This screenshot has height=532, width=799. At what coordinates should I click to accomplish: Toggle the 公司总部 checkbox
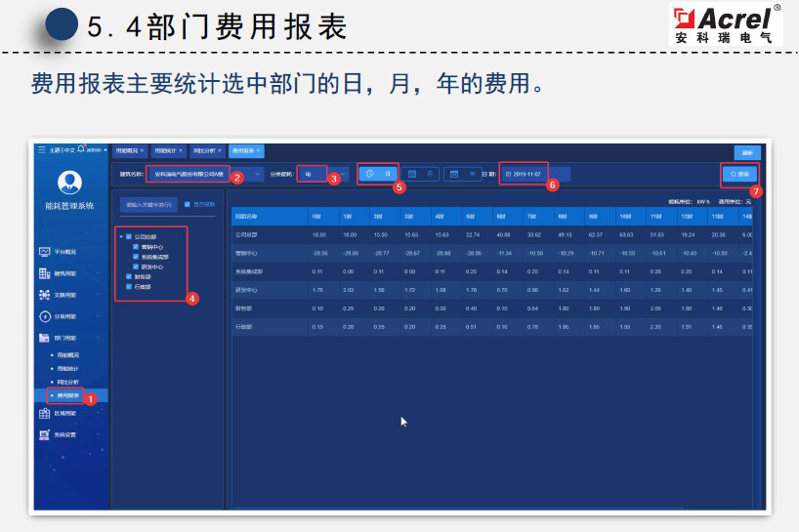(x=129, y=237)
